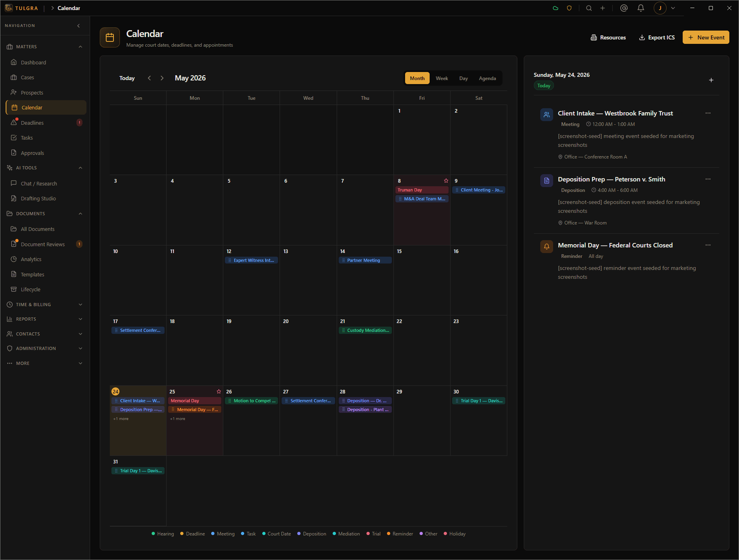Open the Dashboard sidebar item
Screen dimensions: 739x560
(46, 62)
